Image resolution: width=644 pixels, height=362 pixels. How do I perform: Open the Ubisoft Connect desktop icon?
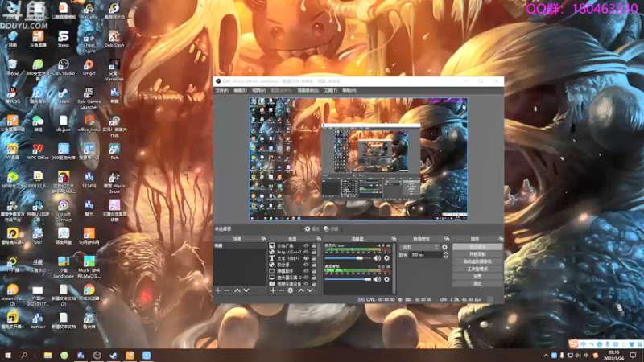click(x=64, y=211)
